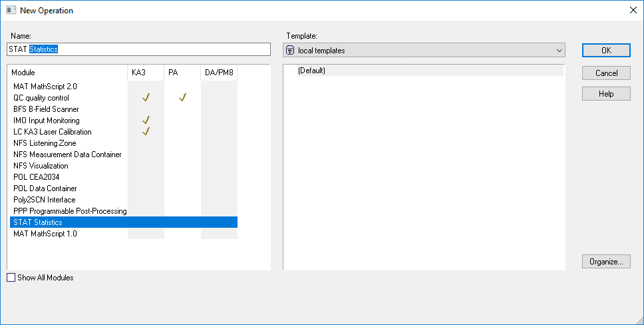This screenshot has width=644, height=325.
Task: Click the KA3 column header
Action: pyautogui.click(x=146, y=73)
